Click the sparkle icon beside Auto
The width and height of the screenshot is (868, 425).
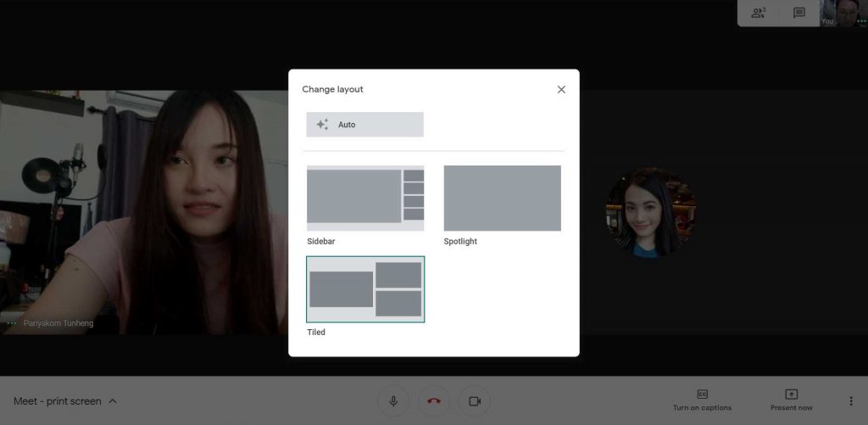click(x=322, y=125)
